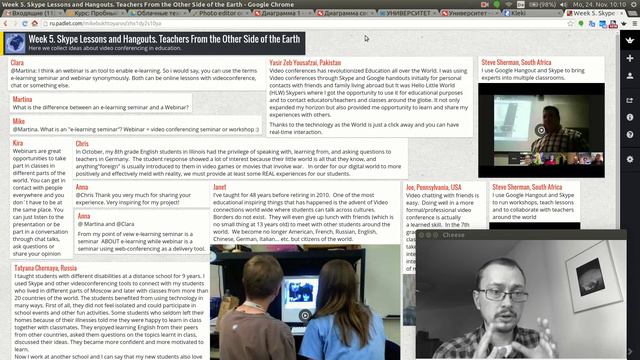The width and height of the screenshot is (640, 360).
Task: Open Clara's post
Action: click(137, 74)
